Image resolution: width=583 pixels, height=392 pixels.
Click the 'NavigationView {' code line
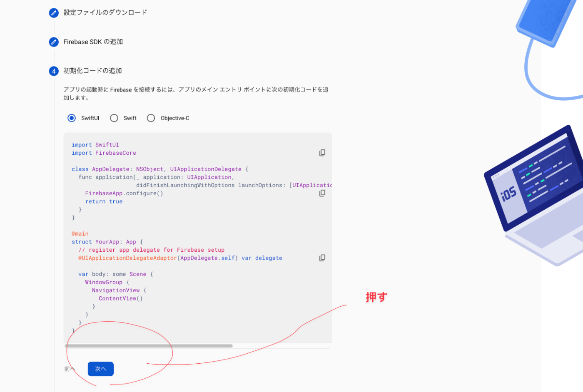pyautogui.click(x=119, y=290)
